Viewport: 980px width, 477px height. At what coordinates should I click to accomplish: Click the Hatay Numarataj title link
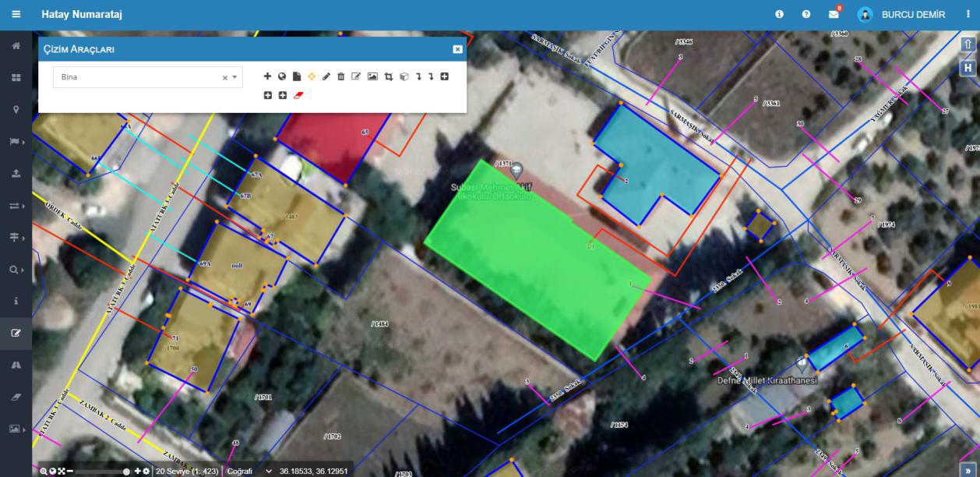(x=82, y=15)
